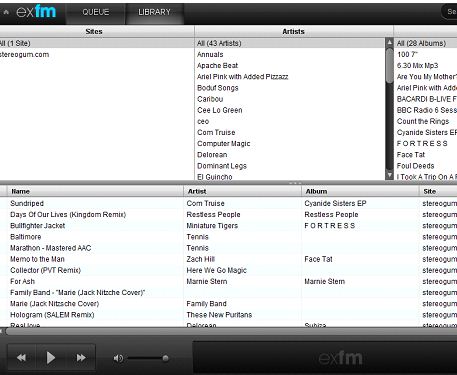Select Caribou in Artists list
This screenshot has width=457, height=375.
[290, 99]
